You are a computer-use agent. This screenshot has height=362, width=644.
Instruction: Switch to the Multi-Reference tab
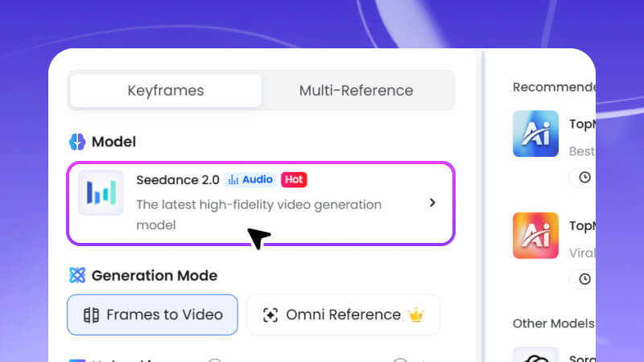coord(356,91)
